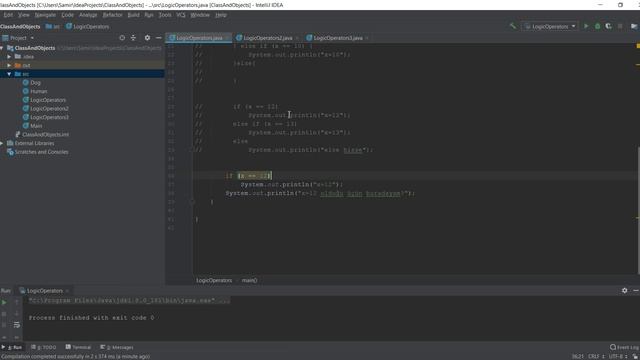The height and width of the screenshot is (360, 640).
Task: Open the Analyze menu
Action: [88, 15]
